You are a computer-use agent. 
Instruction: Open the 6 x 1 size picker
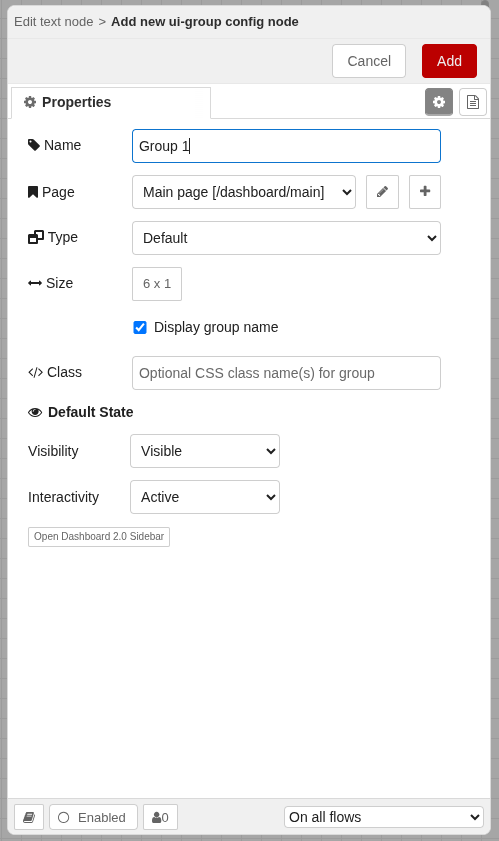point(157,284)
